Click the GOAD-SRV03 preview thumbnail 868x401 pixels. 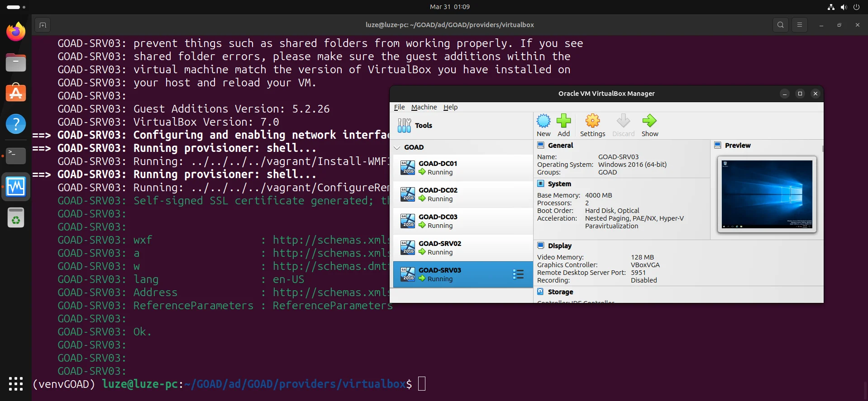click(x=767, y=194)
